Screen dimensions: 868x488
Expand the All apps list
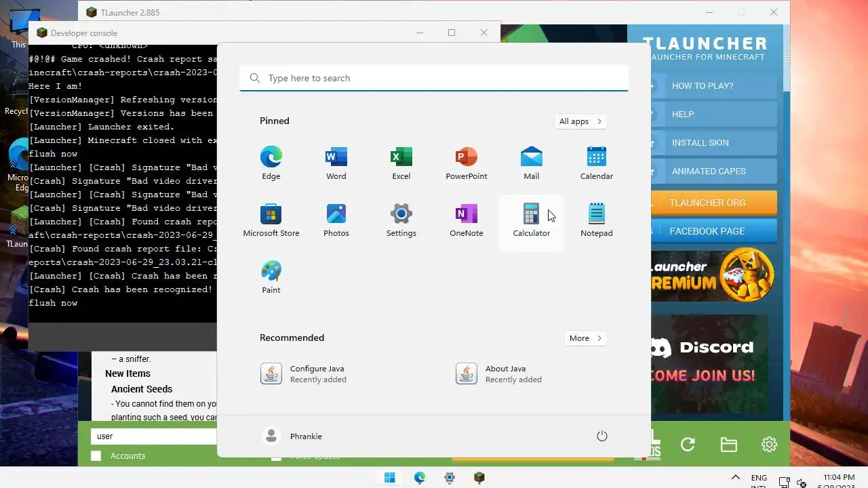(x=580, y=121)
